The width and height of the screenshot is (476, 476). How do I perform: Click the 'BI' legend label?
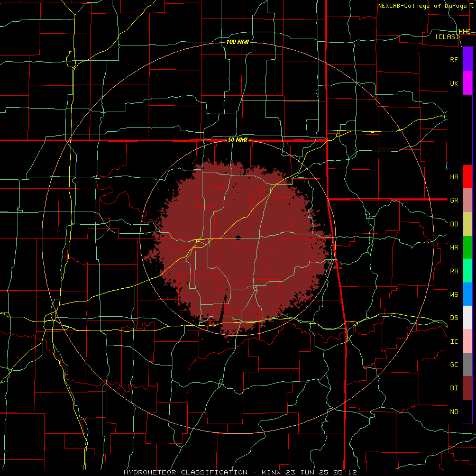click(x=454, y=388)
